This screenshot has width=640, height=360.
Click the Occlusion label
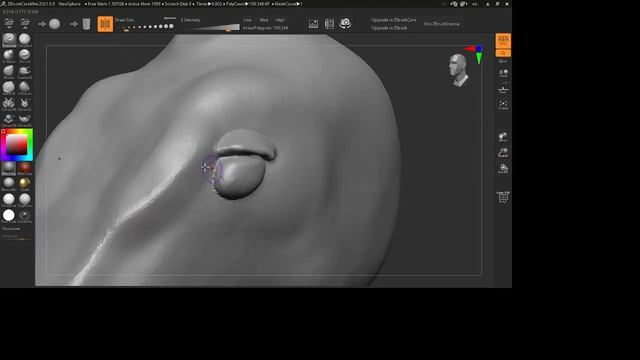[11, 229]
